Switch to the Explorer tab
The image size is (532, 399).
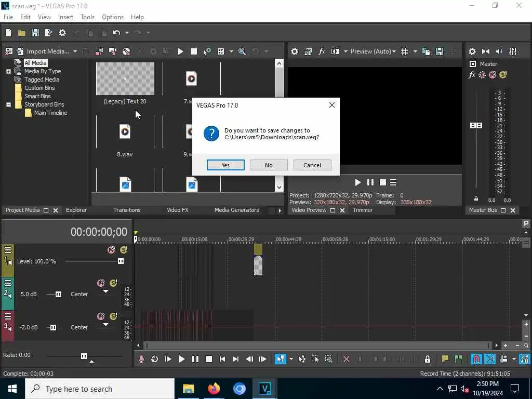pos(76,210)
